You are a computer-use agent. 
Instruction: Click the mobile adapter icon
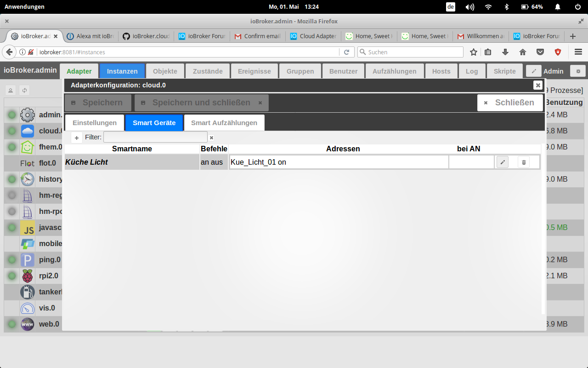(x=28, y=244)
